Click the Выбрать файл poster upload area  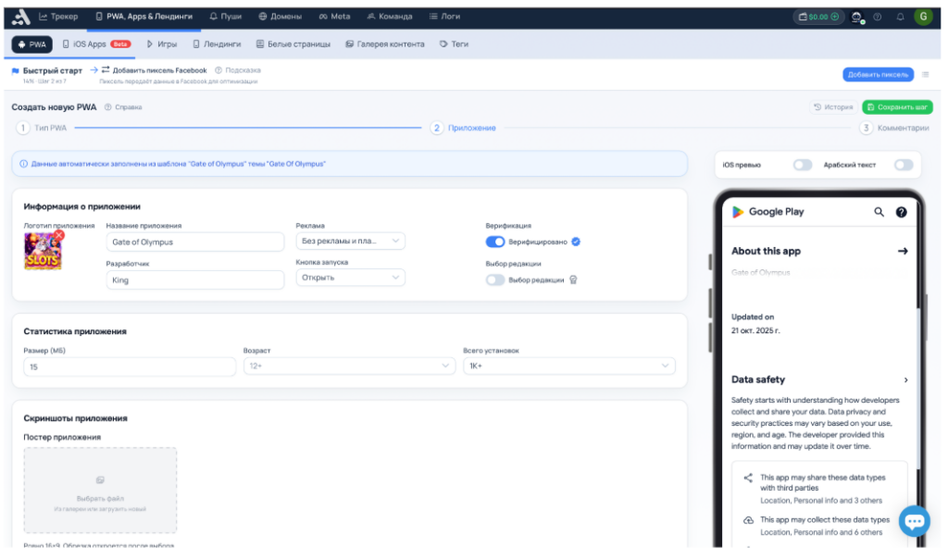[100, 491]
